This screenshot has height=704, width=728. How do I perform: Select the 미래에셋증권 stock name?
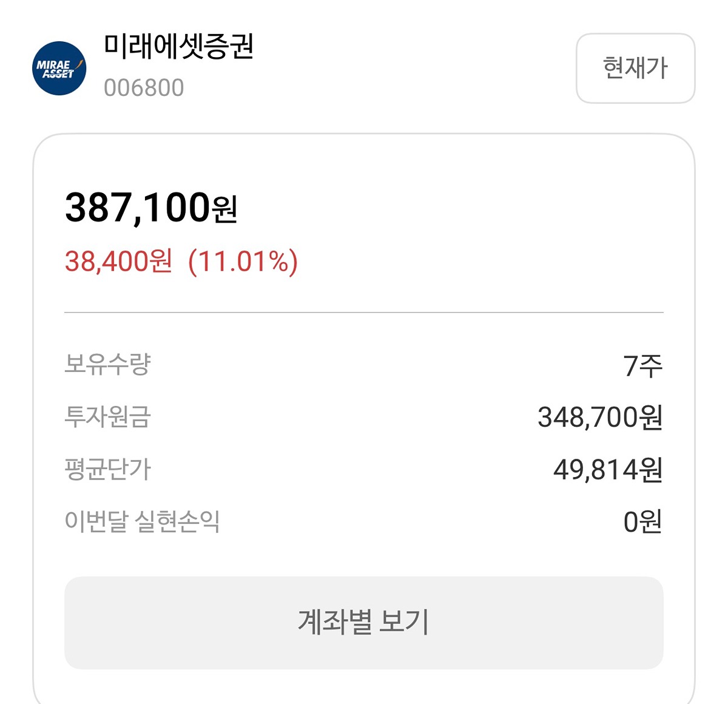click(x=178, y=47)
